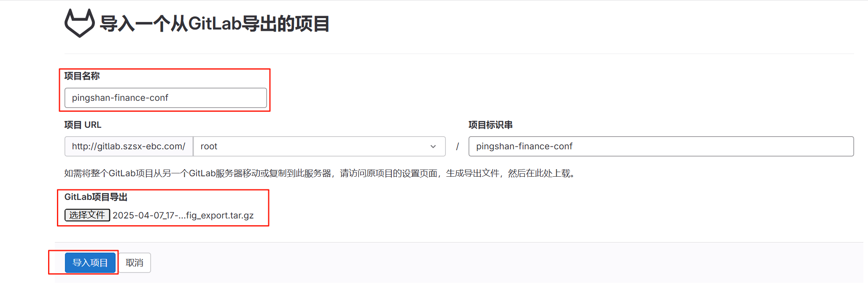Click the http://gitlab.szsx-ebc.com/ URL prefix
This screenshot has width=868, height=283.
[x=129, y=146]
